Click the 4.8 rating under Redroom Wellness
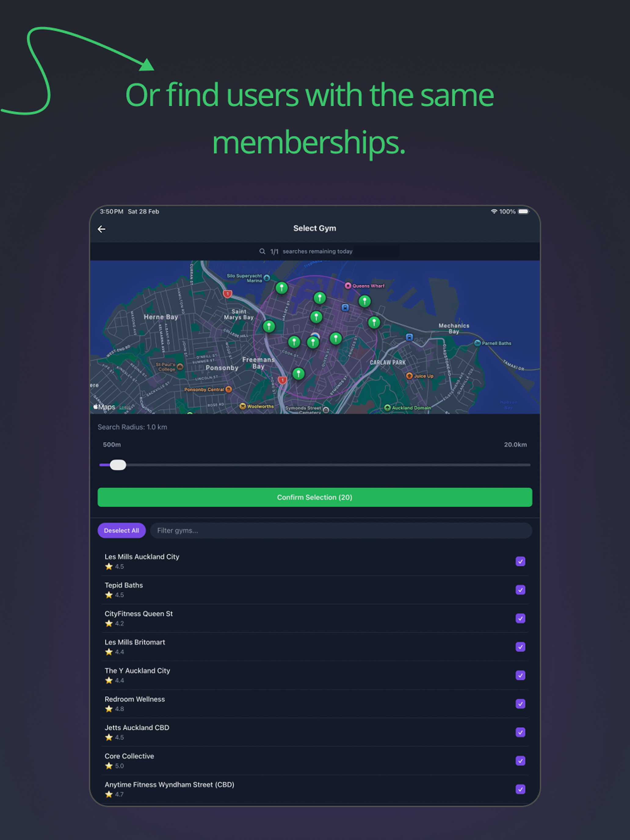This screenshot has width=630, height=840. (x=120, y=709)
